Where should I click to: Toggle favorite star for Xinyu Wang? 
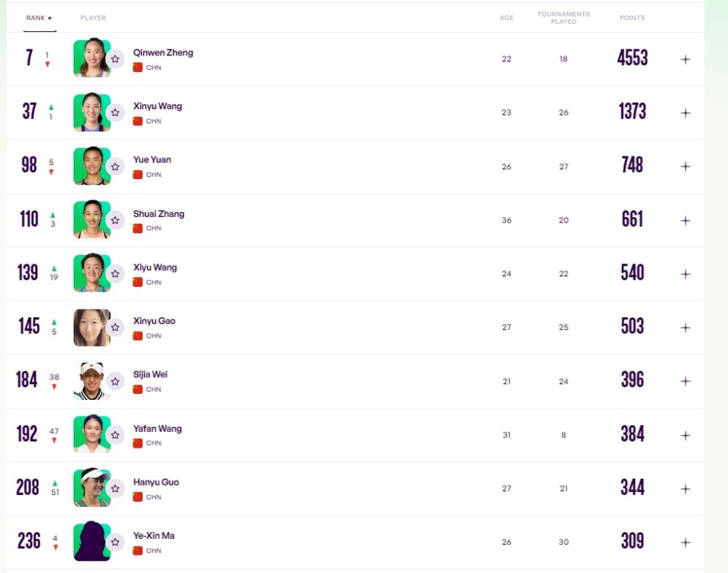115,112
